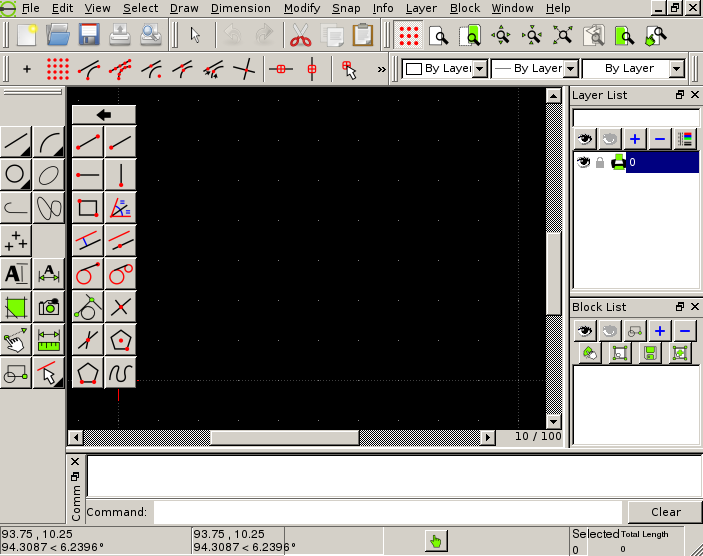The height and width of the screenshot is (556, 703).
Task: Click the layer filter text field
Action: (x=636, y=118)
